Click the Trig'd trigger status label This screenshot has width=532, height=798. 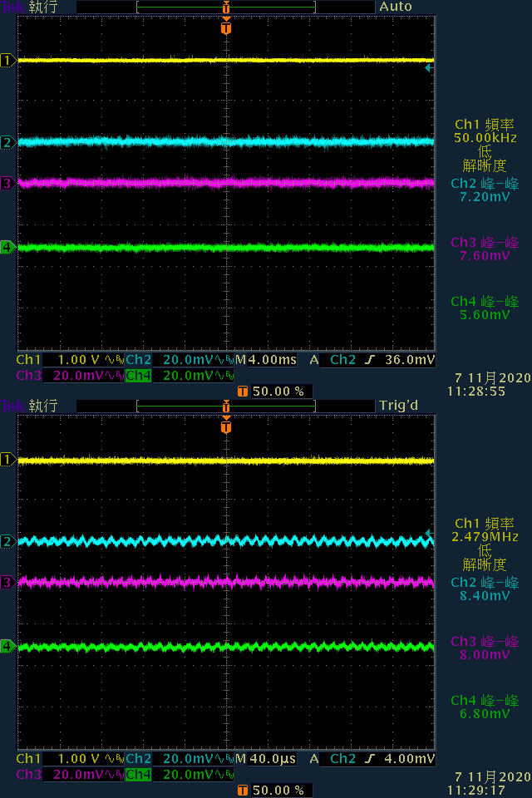pos(399,405)
